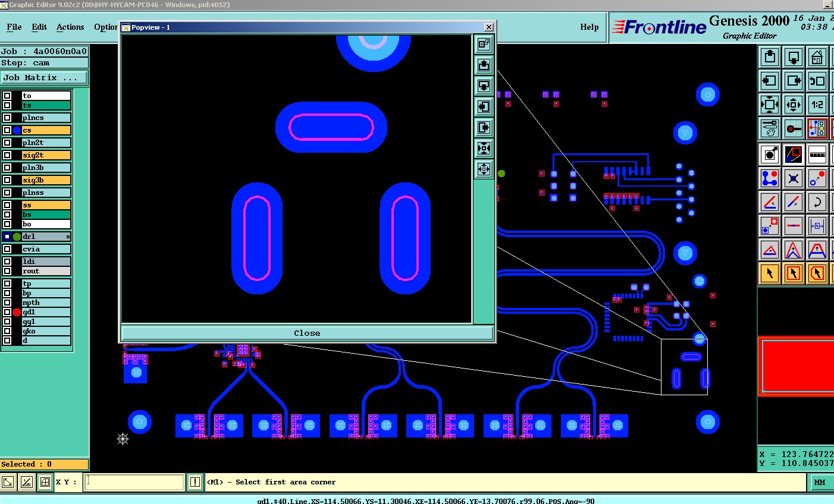Click the pan up icon in right toolbar
This screenshot has height=504, width=834.
pos(770,58)
